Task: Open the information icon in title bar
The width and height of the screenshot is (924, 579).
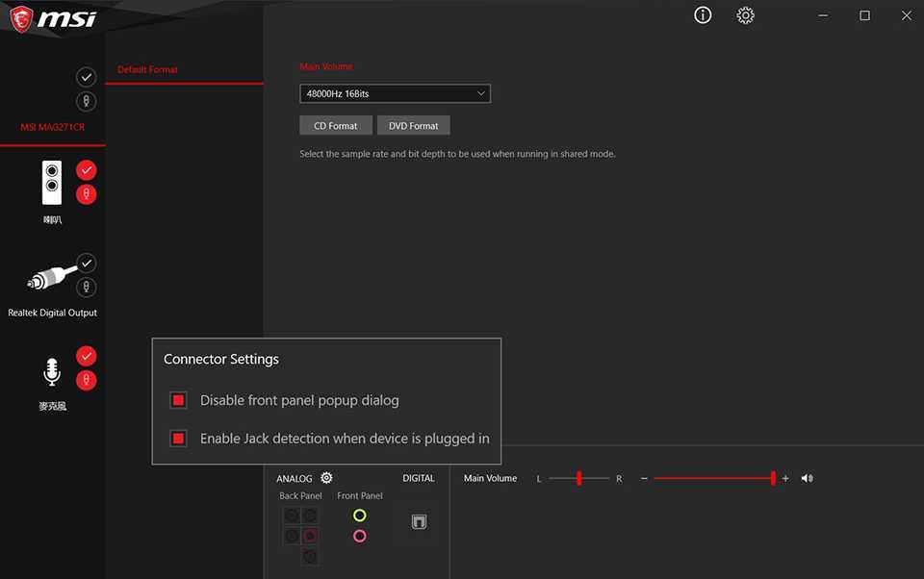Action: pyautogui.click(x=703, y=15)
